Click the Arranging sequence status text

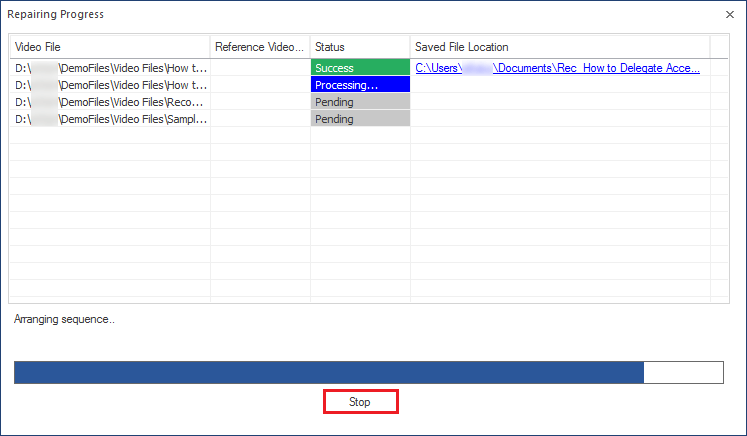[x=64, y=319]
